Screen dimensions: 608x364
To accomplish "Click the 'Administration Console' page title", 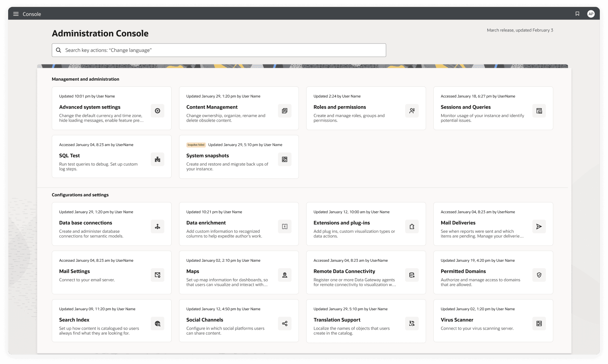I will pos(100,33).
